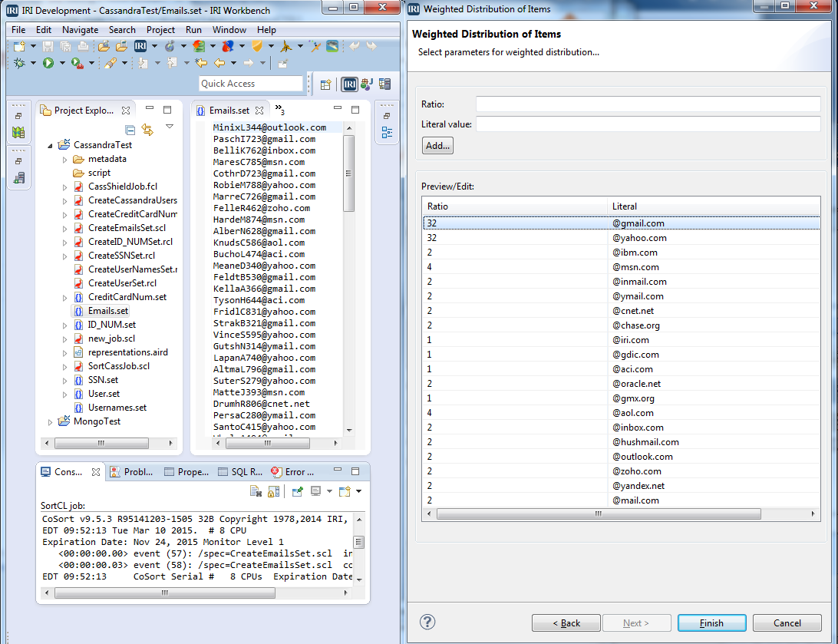Open the Window menu
The width and height of the screenshot is (838, 644).
tap(229, 30)
